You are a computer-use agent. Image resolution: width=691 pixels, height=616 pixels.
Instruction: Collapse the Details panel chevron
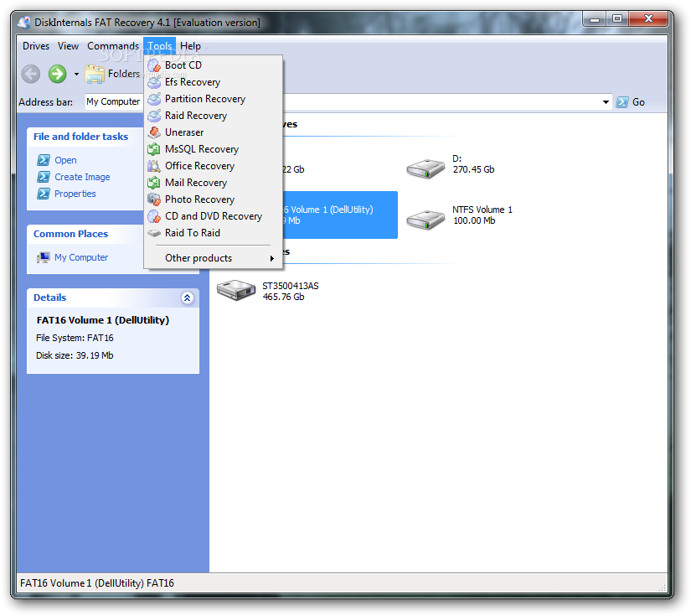click(x=187, y=298)
